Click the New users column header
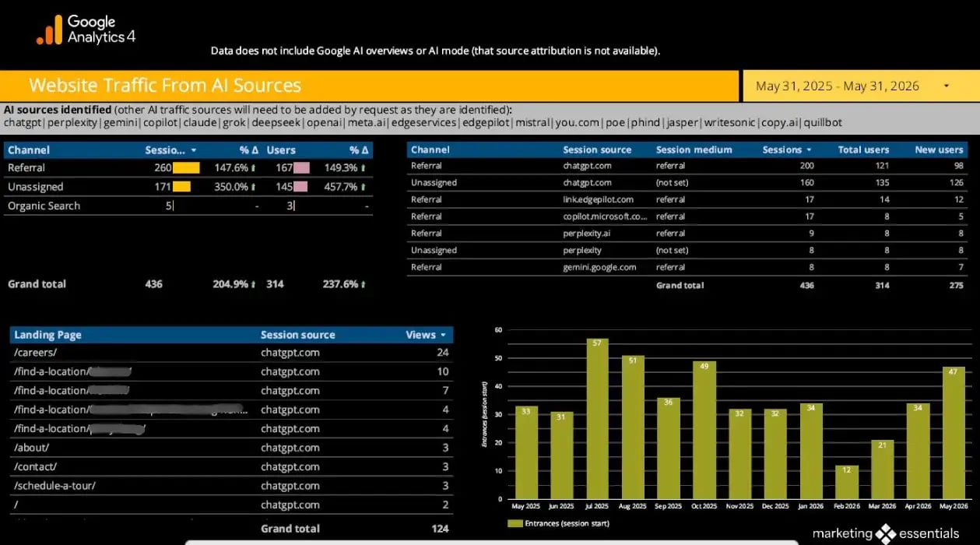Image resolution: width=980 pixels, height=545 pixels. click(x=939, y=149)
